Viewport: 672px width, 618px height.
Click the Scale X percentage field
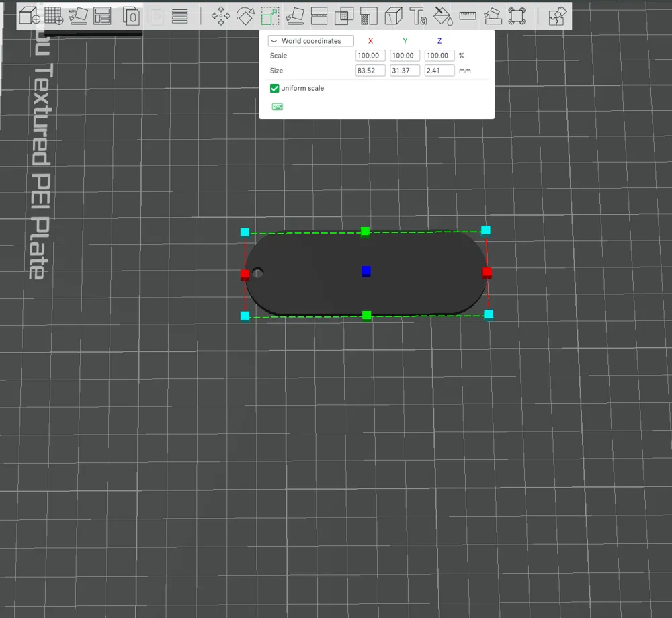tap(370, 56)
